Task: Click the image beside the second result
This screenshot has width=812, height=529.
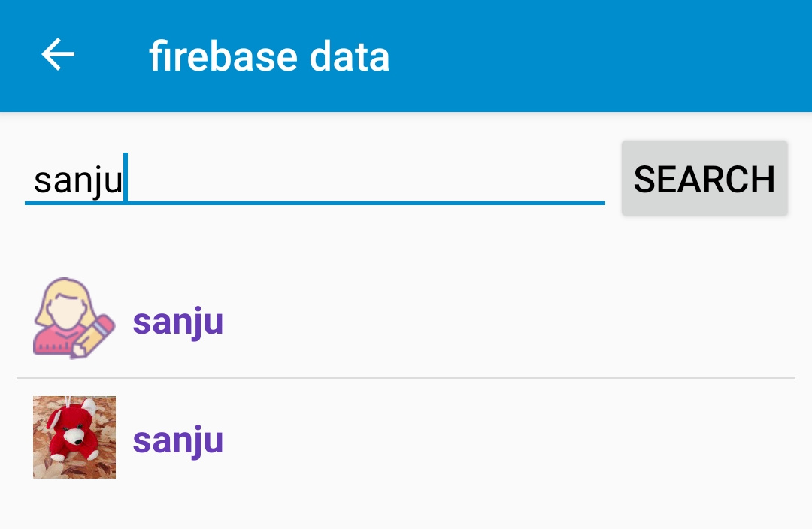Action: coord(74,437)
